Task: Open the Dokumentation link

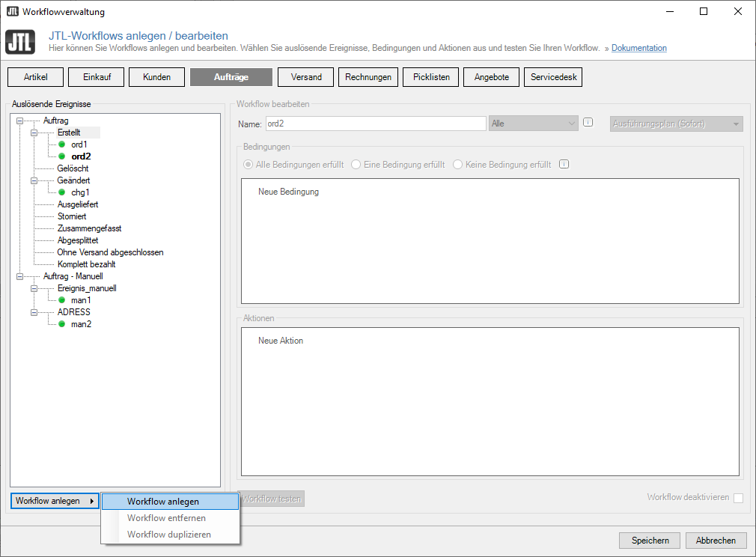Action: point(638,48)
